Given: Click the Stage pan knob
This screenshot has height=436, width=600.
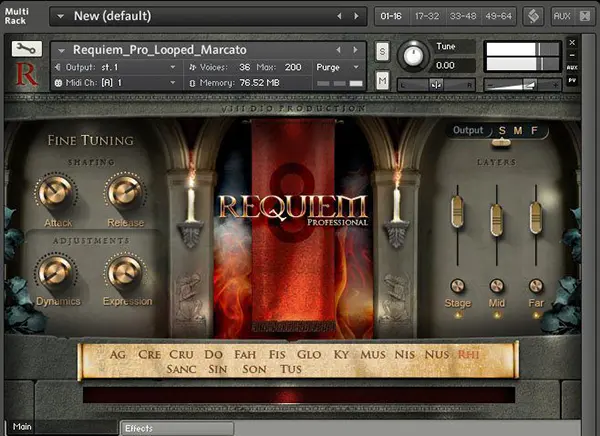Looking at the screenshot, I should pyautogui.click(x=457, y=286).
